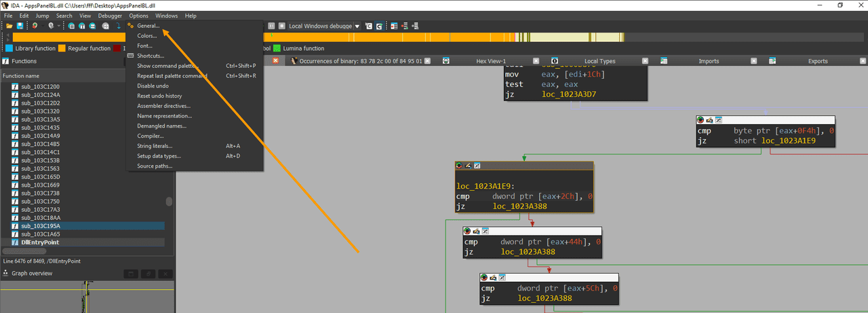Open the Debugger menu
Screen dimensions: 868x313
[x=110, y=16]
